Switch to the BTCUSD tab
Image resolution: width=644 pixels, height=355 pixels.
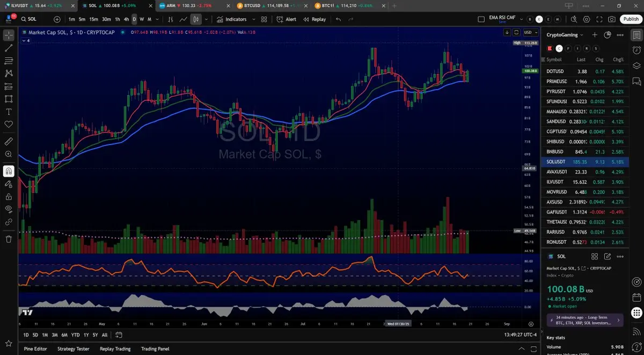(x=272, y=5)
